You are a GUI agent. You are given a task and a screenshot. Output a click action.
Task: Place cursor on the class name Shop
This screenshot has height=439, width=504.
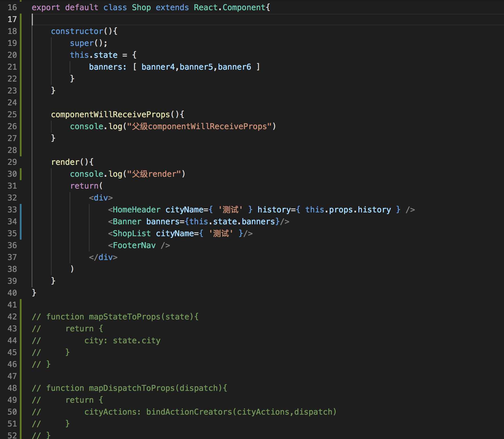click(141, 7)
